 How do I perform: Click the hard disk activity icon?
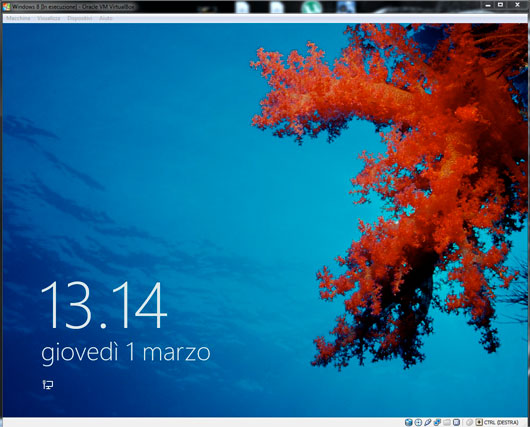tap(409, 422)
